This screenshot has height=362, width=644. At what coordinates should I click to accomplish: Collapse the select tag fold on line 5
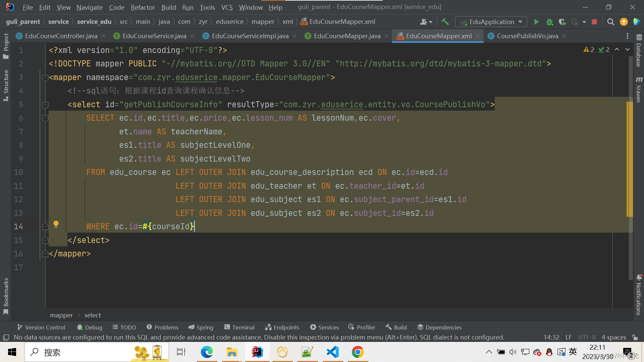pos(45,105)
